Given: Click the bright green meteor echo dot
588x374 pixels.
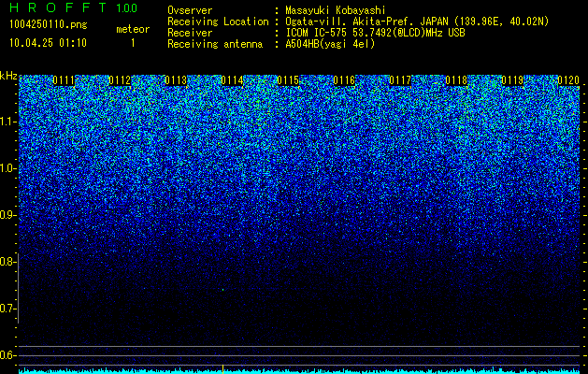Looking at the screenshot, I should pos(222,290).
